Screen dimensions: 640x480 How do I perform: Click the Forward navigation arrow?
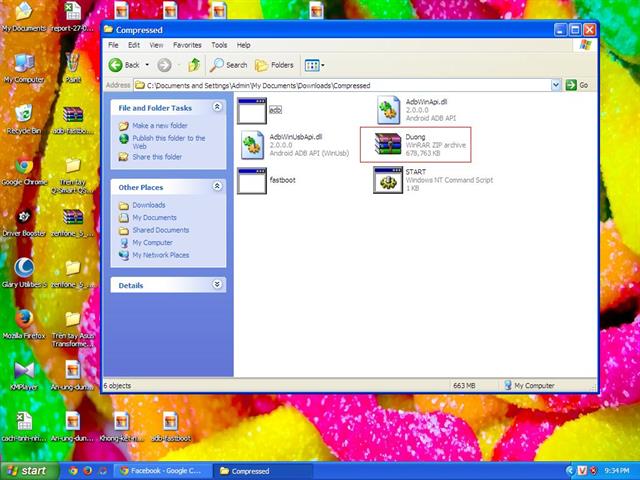point(164,65)
